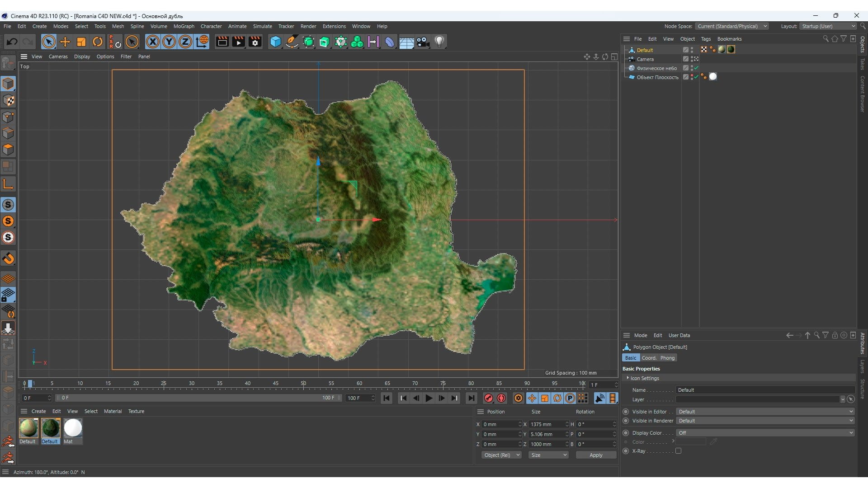
Task: Click the Size X input field
Action: tap(547, 424)
